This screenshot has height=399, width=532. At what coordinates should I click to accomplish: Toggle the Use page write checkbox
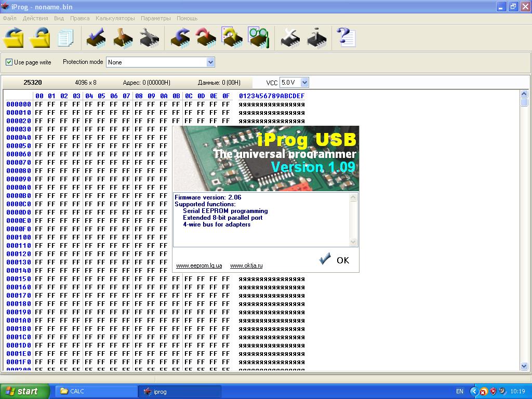9,62
